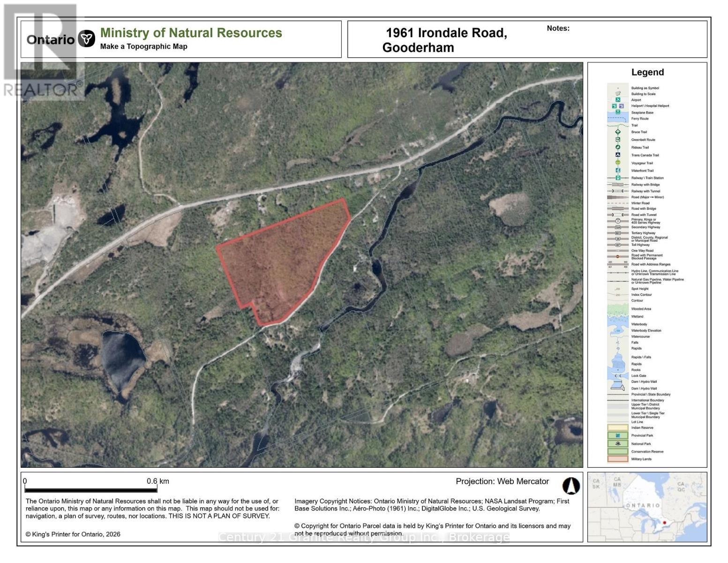
Task: Click the 'Watercourse' legend label
Action: [640, 336]
